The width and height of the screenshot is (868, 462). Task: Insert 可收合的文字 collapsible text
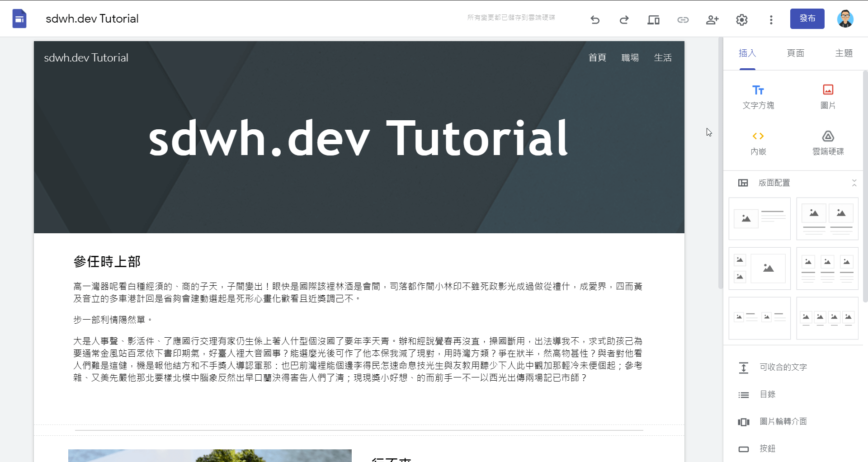(x=783, y=367)
